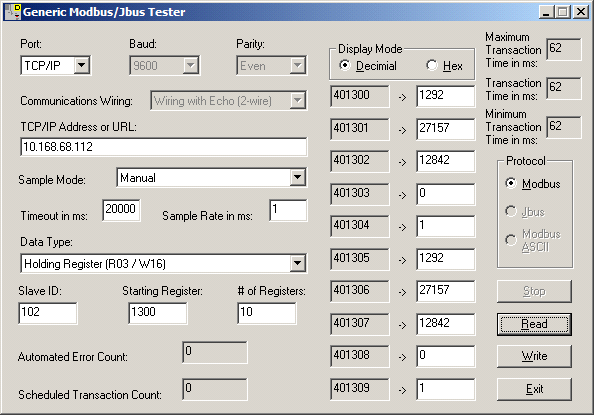Click the Stop button
The image size is (594, 415).
pyautogui.click(x=534, y=291)
